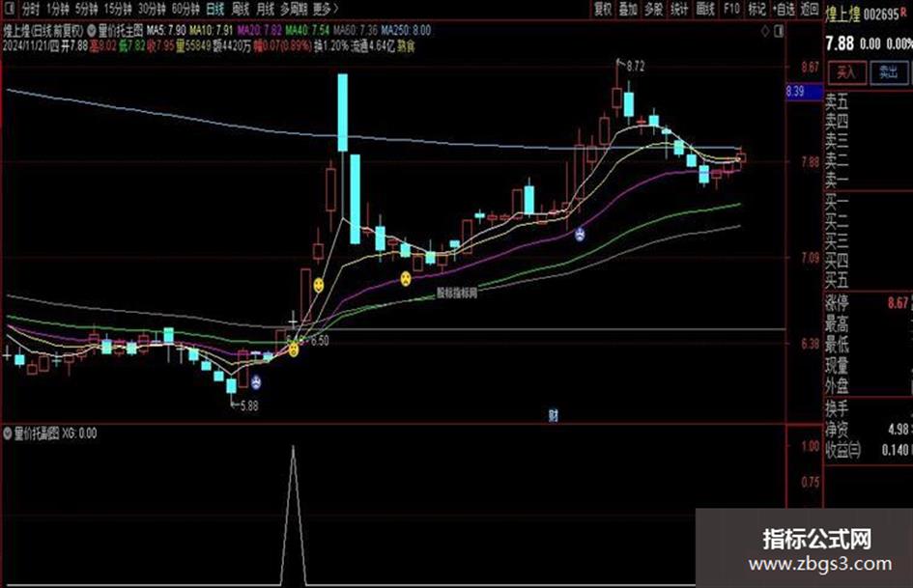Click the 财 financial marker on time axis

[554, 416]
